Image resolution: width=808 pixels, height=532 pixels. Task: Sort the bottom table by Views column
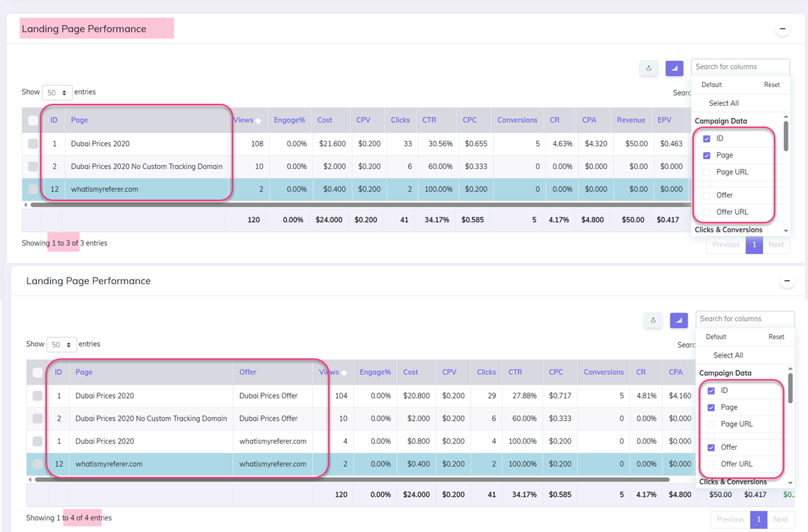pos(331,372)
